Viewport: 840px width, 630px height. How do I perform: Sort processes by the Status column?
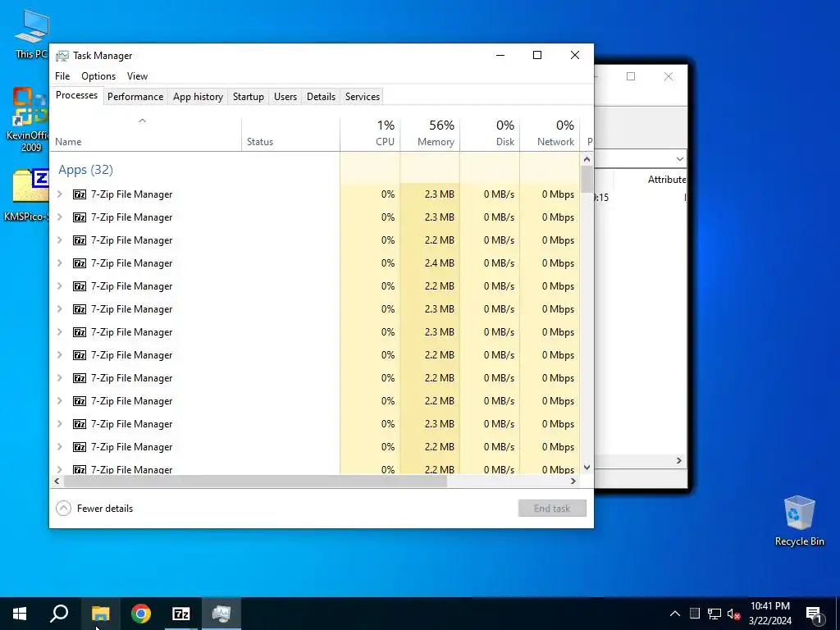290,134
